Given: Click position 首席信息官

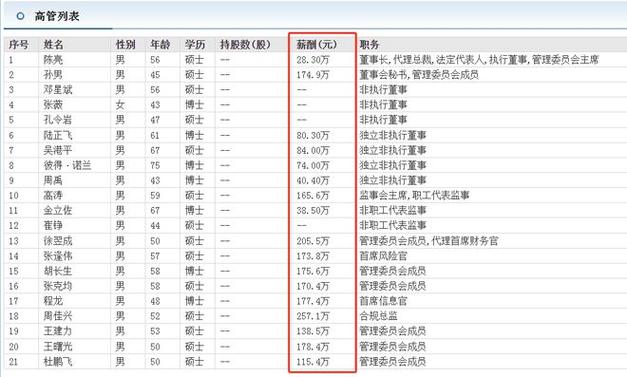Looking at the screenshot, I should pos(383,301).
